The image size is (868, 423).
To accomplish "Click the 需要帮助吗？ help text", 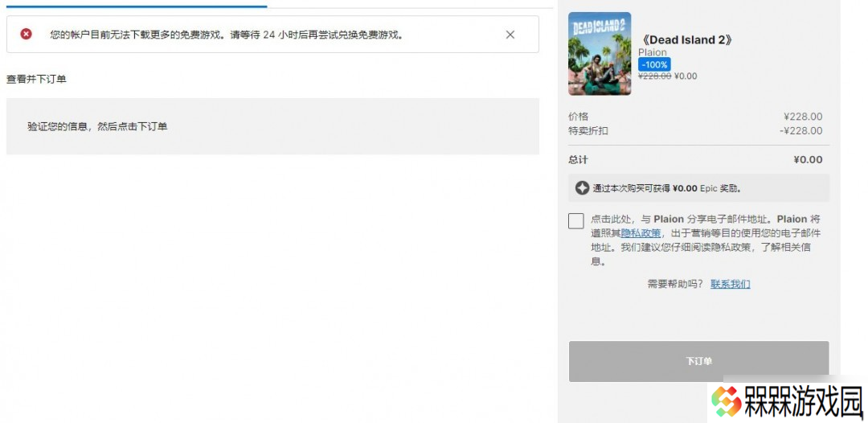I will pos(675,284).
